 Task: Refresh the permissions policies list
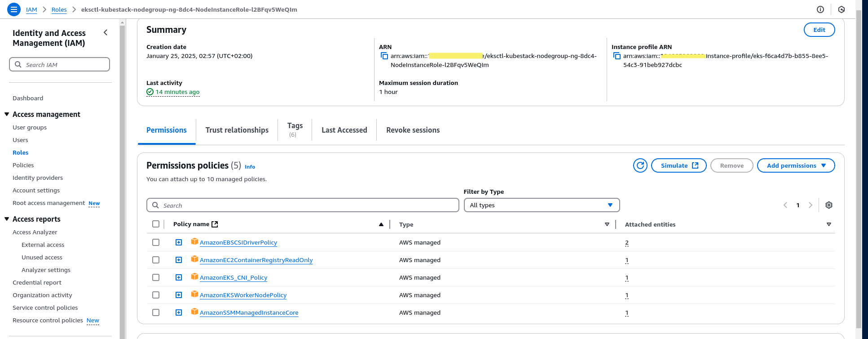[x=640, y=165]
